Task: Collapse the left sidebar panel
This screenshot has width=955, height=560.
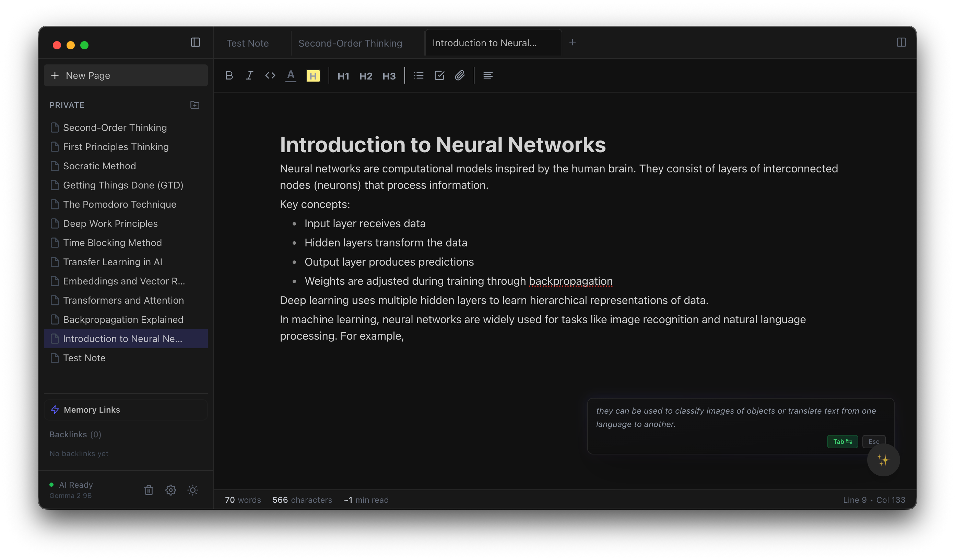Action: (x=195, y=42)
